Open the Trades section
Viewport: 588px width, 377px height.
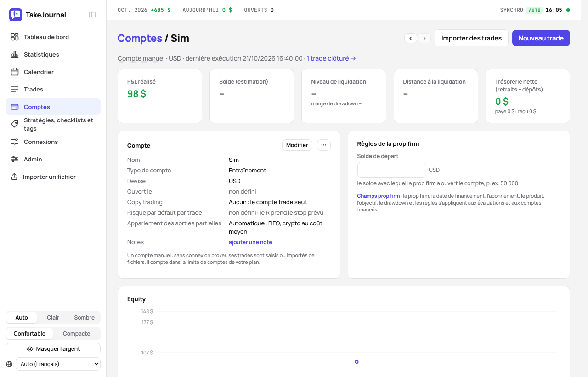tap(53, 89)
